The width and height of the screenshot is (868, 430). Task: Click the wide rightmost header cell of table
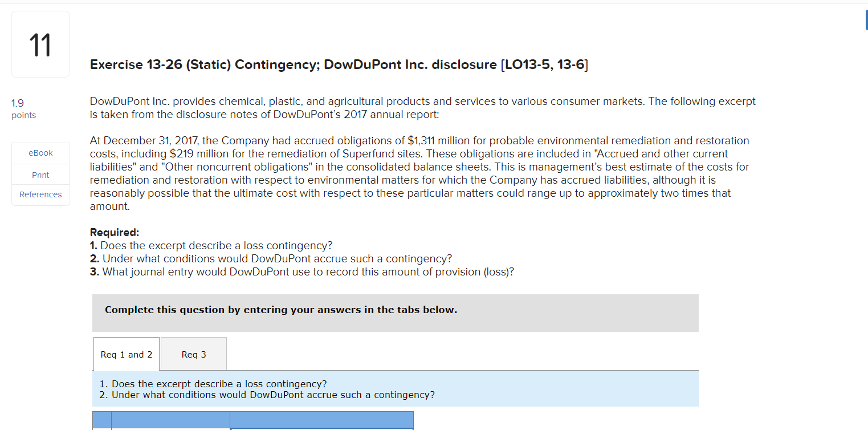click(321, 420)
